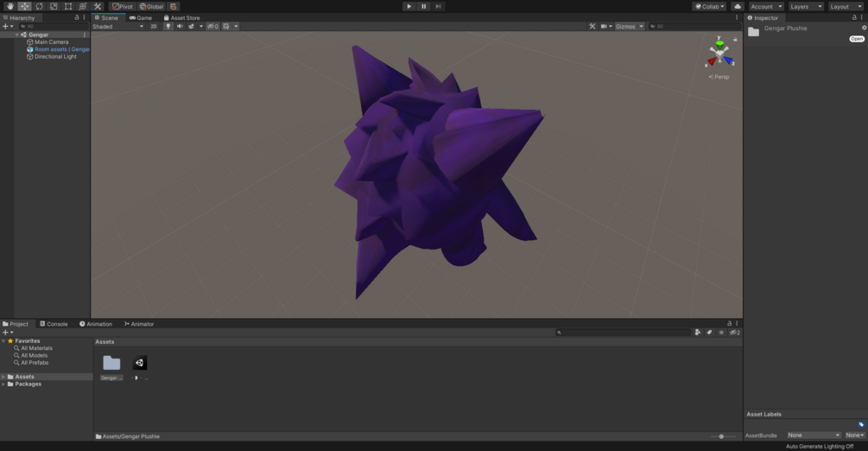This screenshot has width=868, height=451.
Task: Collapse the Gengar scene in Hierarchy
Action: (16, 35)
